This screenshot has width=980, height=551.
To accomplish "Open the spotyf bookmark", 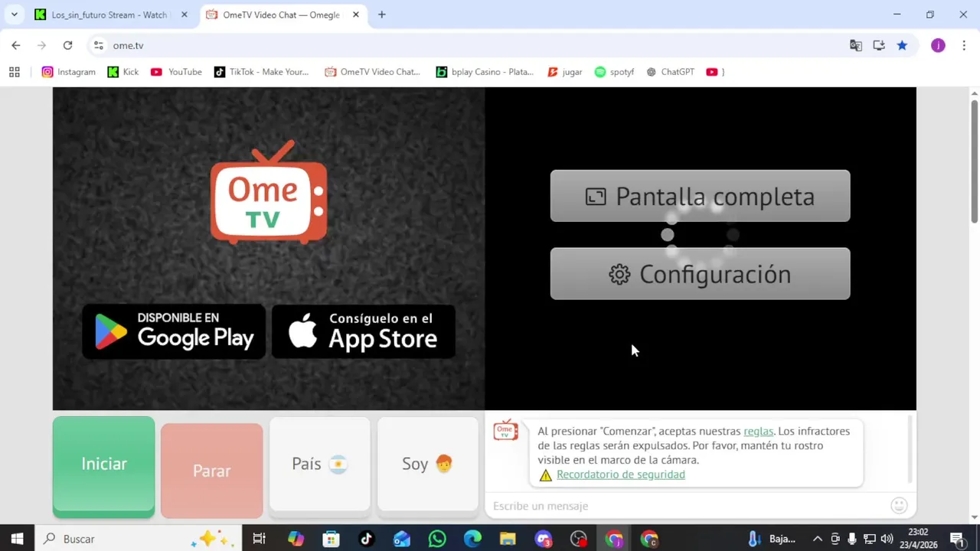I will [615, 72].
